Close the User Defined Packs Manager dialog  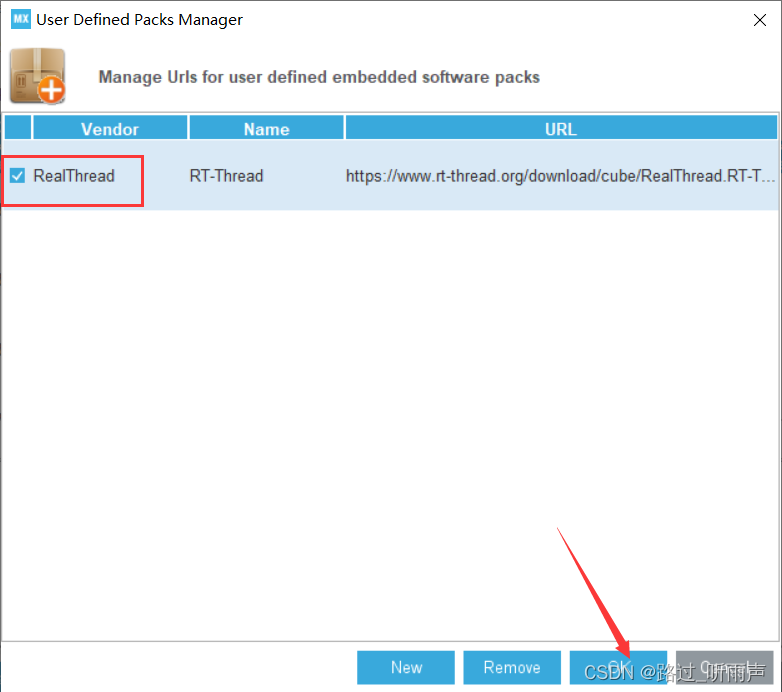(760, 20)
